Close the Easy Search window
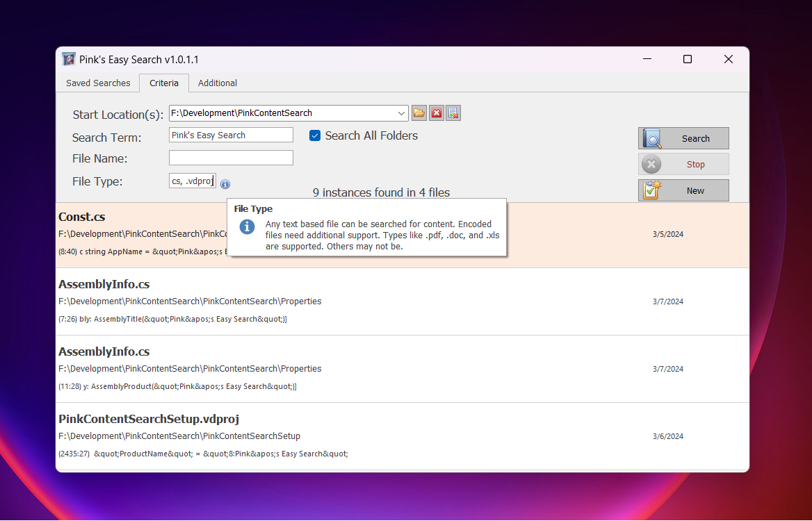Screen dimensions: 812x521 728,60
